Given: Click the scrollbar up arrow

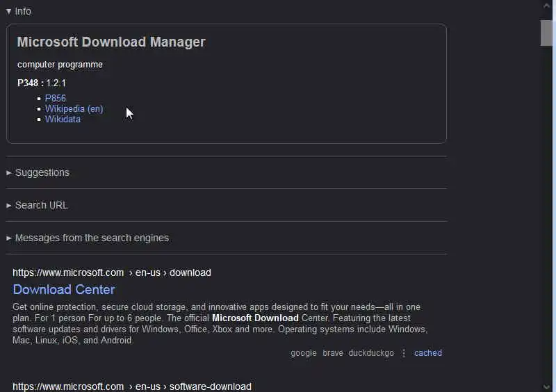Looking at the screenshot, I should [546, 6].
